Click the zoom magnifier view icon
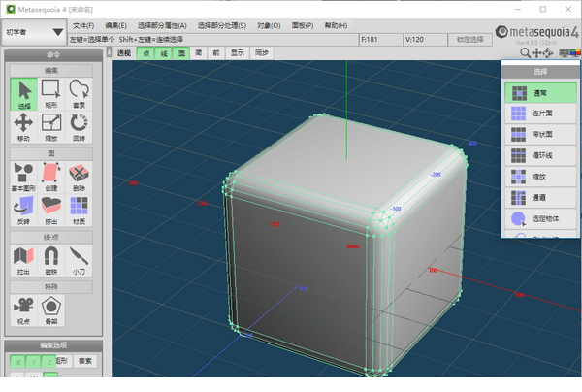Image resolution: width=582 pixels, height=392 pixels. click(525, 53)
